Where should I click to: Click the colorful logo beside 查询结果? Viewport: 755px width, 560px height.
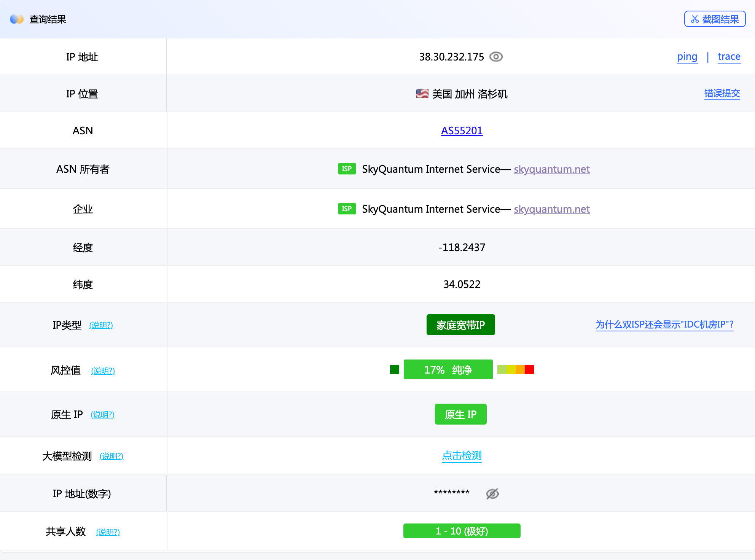tap(17, 19)
